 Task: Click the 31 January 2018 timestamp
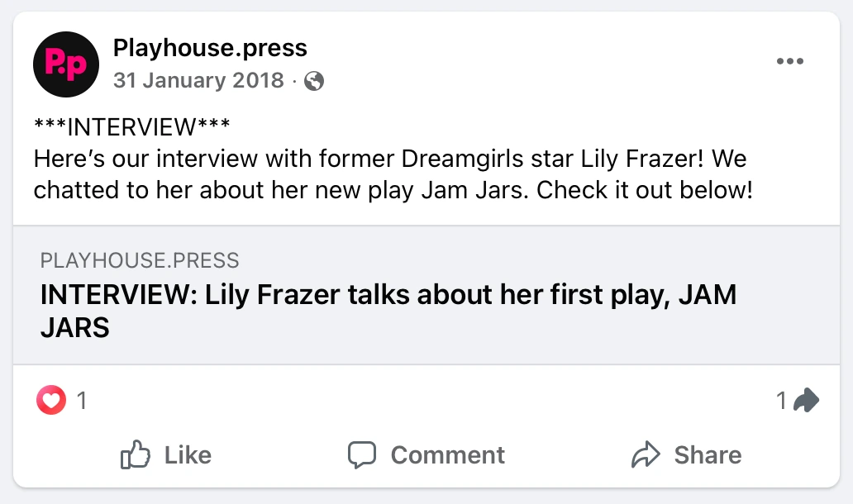(x=198, y=81)
